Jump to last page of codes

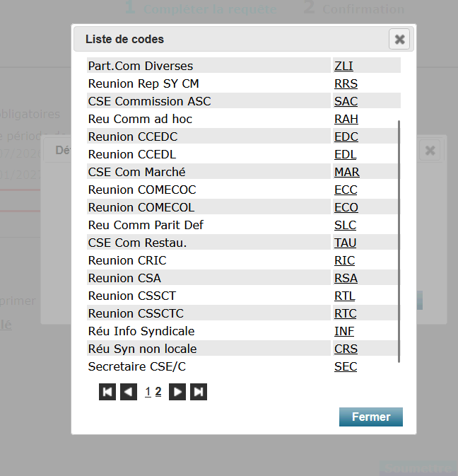click(199, 392)
